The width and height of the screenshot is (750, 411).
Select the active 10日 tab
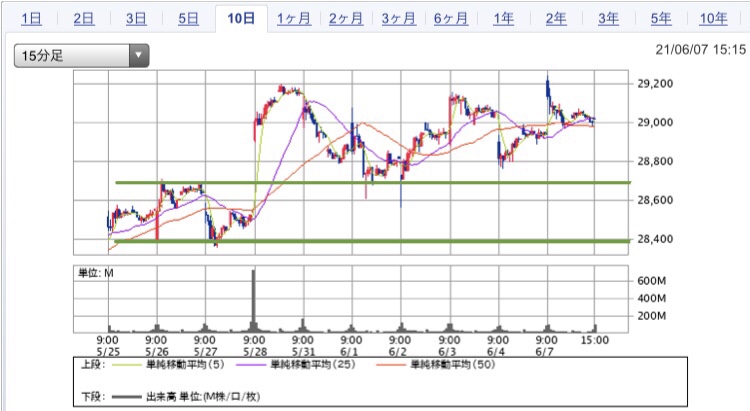tap(241, 19)
